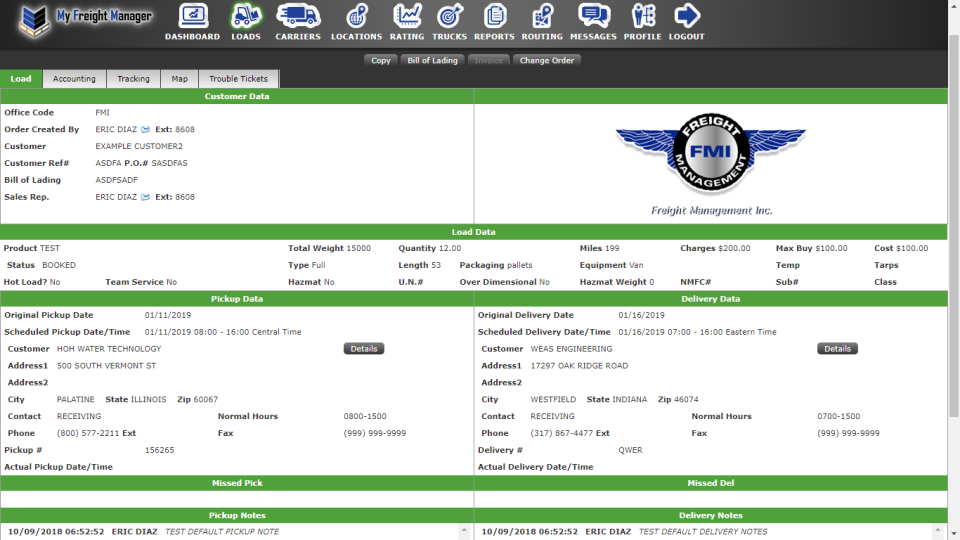This screenshot has width=960, height=540.
Task: Click the Copy button
Action: click(380, 60)
